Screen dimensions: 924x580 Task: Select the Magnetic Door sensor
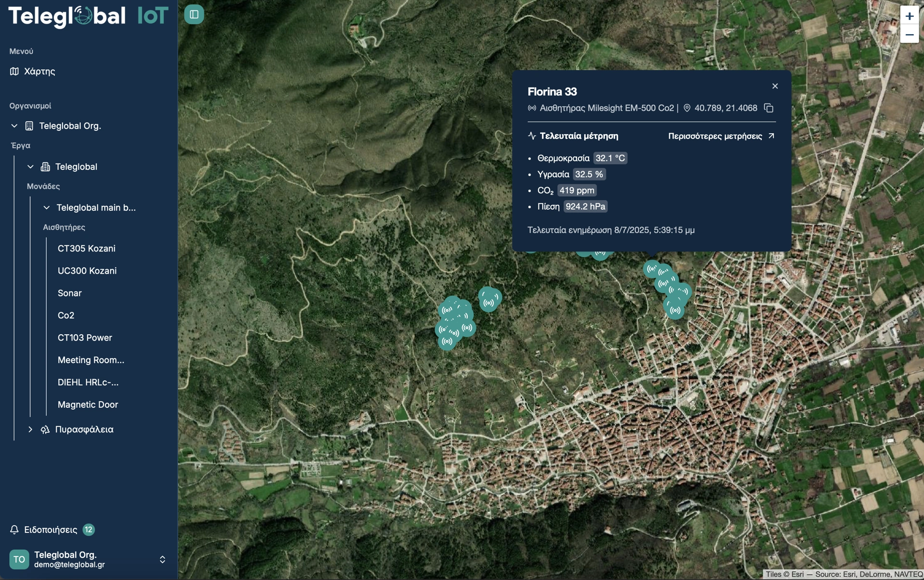tap(88, 404)
